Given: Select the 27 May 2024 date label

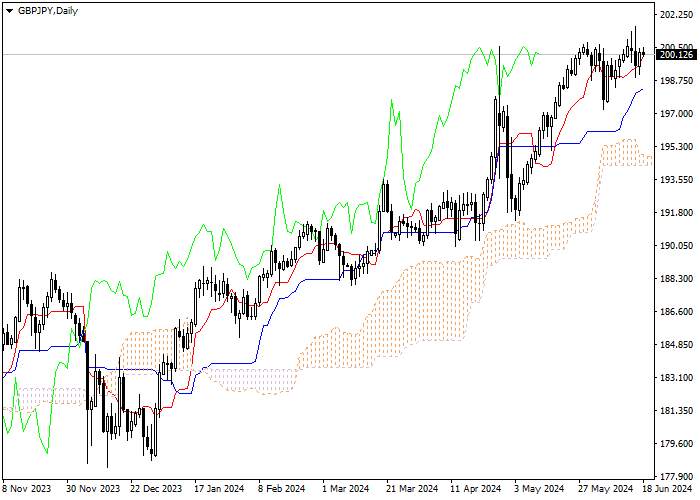Looking at the screenshot, I should (x=606, y=488).
